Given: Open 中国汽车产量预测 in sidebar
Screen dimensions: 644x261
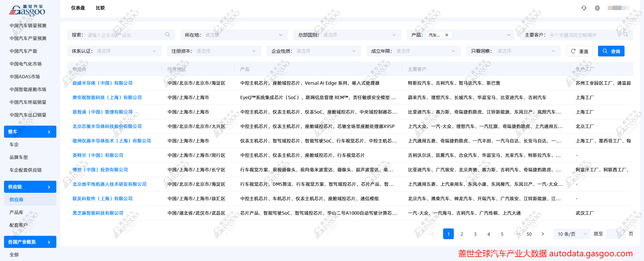Looking at the screenshot, I should [x=28, y=38].
